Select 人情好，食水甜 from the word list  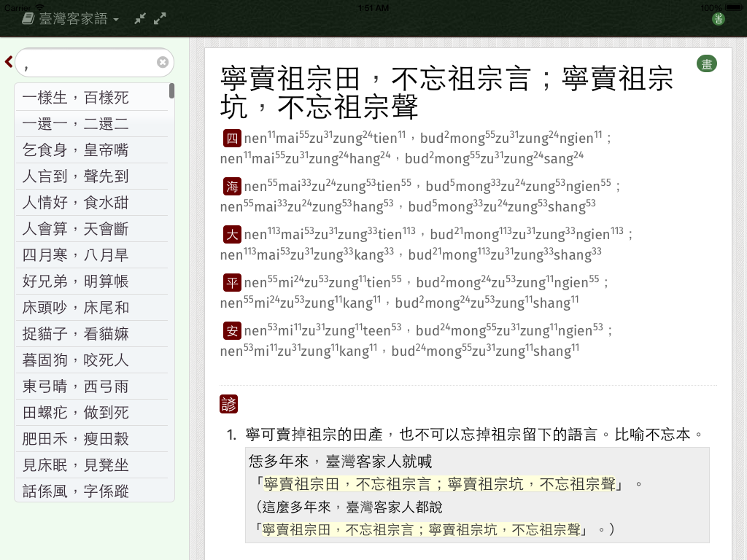pyautogui.click(x=73, y=202)
